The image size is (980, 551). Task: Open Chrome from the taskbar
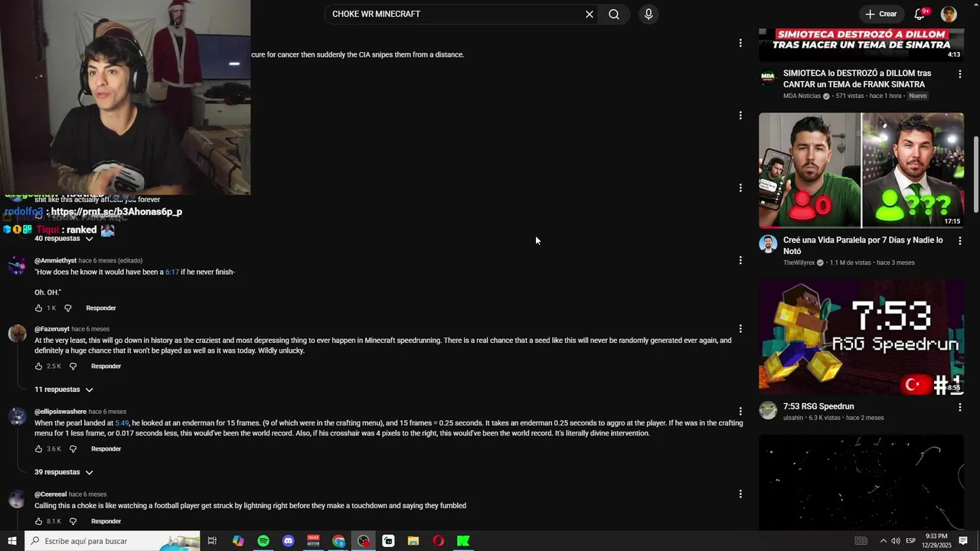pyautogui.click(x=338, y=541)
